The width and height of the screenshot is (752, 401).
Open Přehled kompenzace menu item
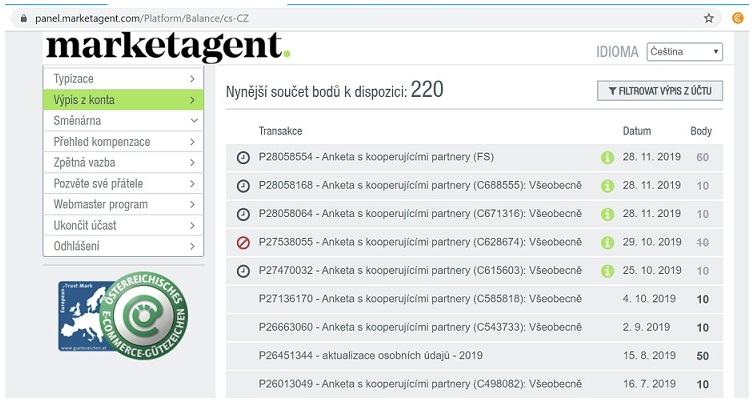click(123, 141)
